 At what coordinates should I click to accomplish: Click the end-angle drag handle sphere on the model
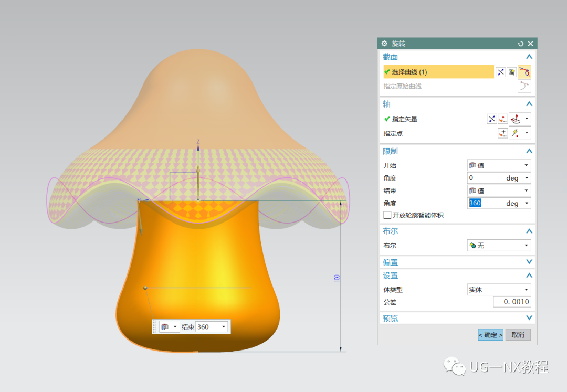pos(145,288)
